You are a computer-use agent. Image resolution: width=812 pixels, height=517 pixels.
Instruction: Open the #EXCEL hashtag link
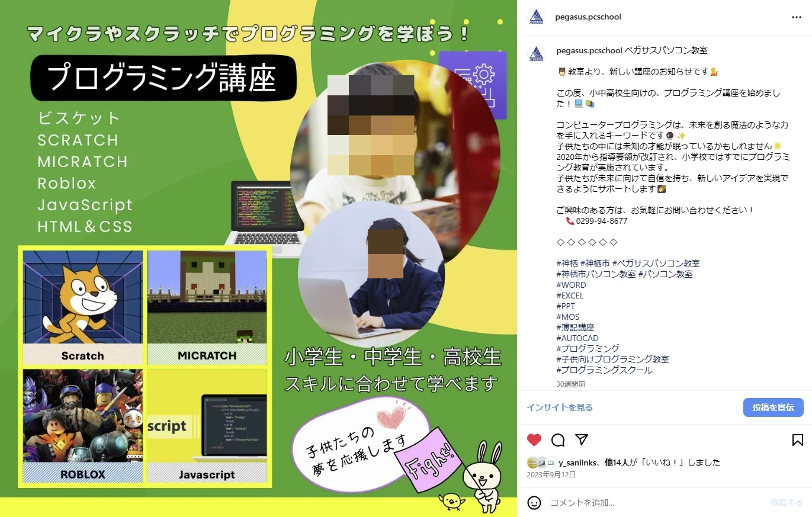(570, 295)
